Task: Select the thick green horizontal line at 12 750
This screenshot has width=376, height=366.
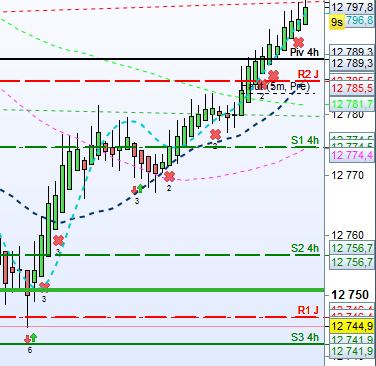Action: coord(162,290)
